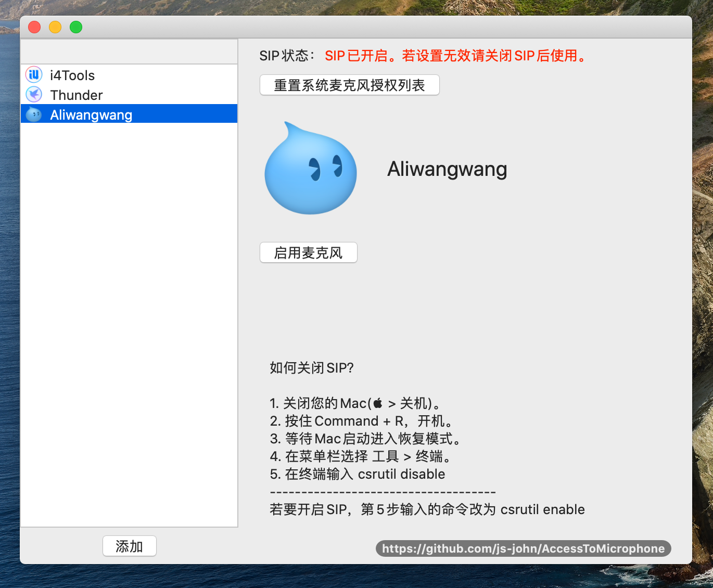Select the Thunder name in the app list

tap(77, 95)
